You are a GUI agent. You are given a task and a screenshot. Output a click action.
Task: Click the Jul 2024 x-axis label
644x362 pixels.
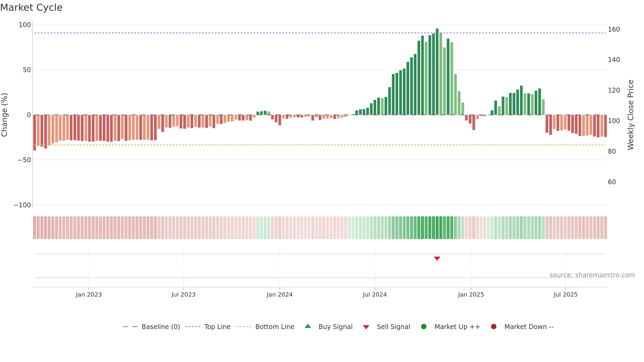click(375, 294)
